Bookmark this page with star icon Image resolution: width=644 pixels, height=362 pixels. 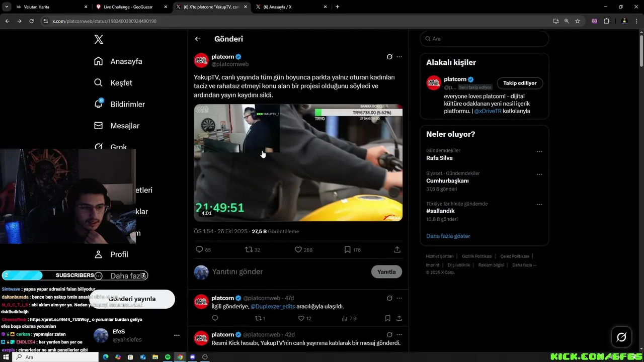[578, 21]
